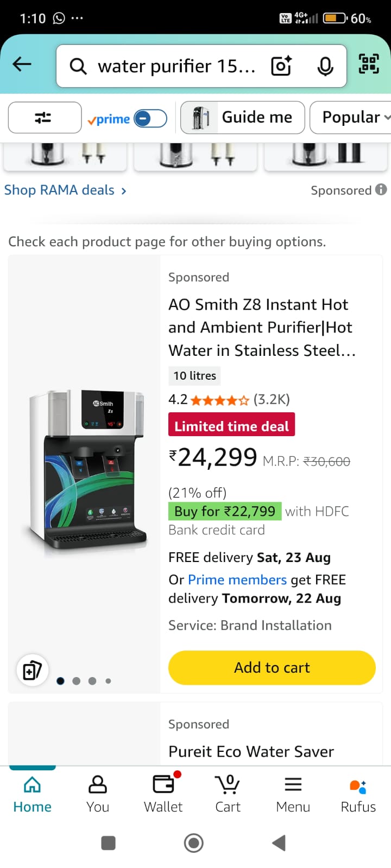Image resolution: width=391 pixels, height=868 pixels.
Task: Open the QR code scanner icon
Action: point(369,64)
